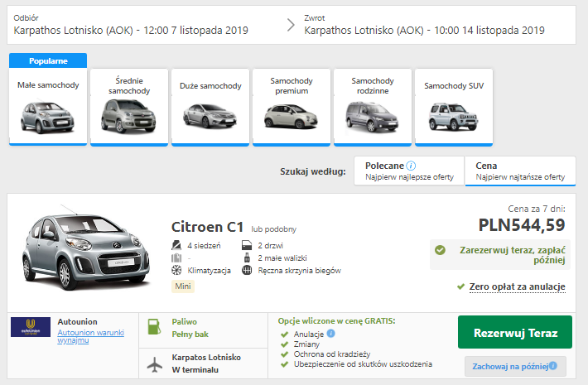This screenshot has height=385, width=588.
Task: Sort results by Polecane
Action: click(409, 171)
